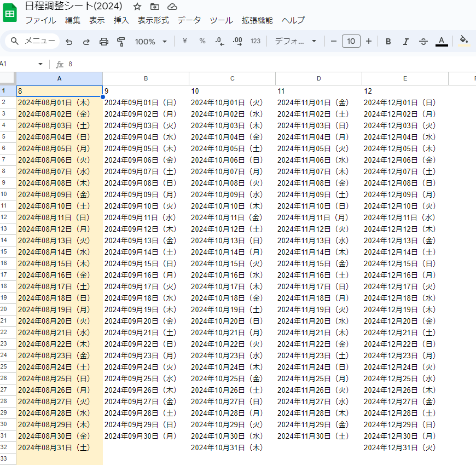
Task: Select column A header
Action: click(59, 78)
